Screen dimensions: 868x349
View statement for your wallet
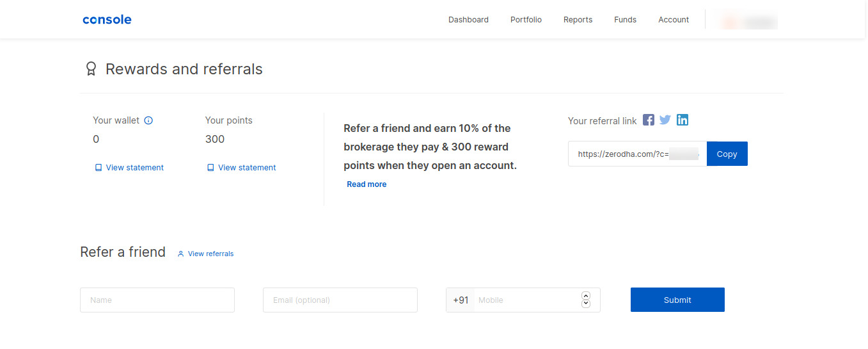tap(129, 168)
